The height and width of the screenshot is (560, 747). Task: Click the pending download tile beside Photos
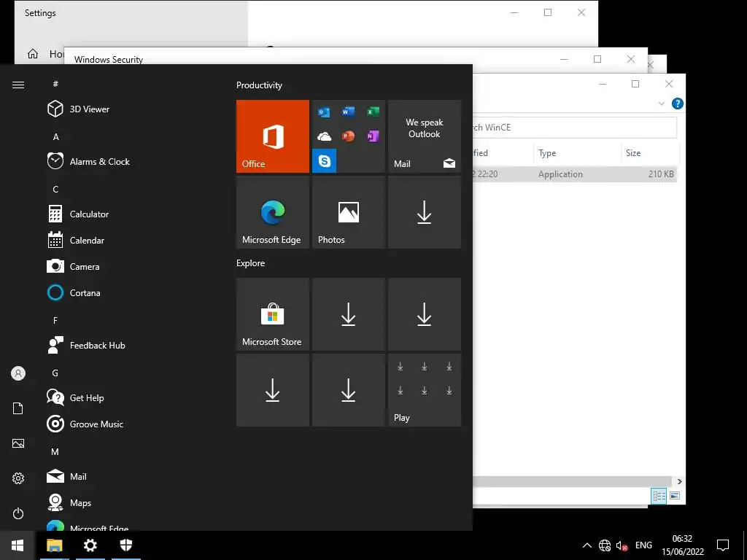(x=425, y=212)
